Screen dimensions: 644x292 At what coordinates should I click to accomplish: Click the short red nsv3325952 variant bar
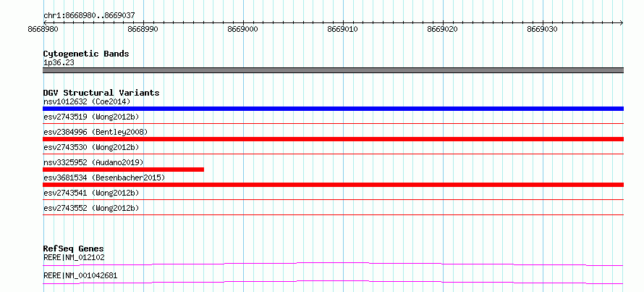click(x=123, y=170)
